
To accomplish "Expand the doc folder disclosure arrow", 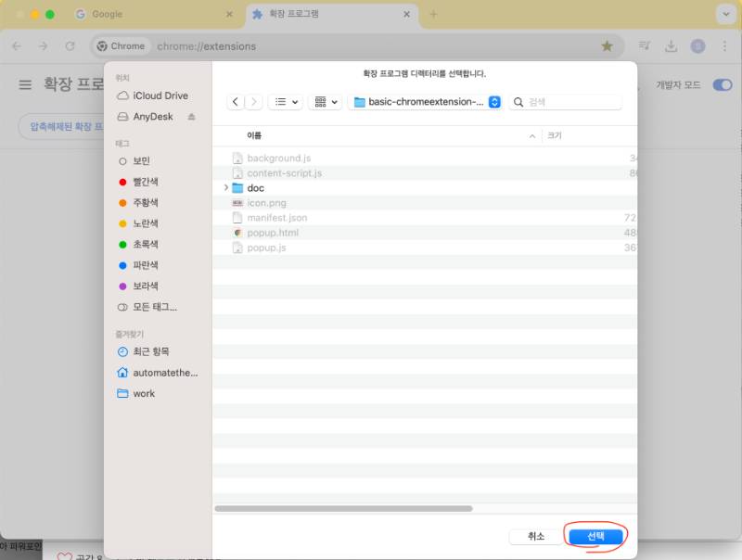I will coord(225,188).
